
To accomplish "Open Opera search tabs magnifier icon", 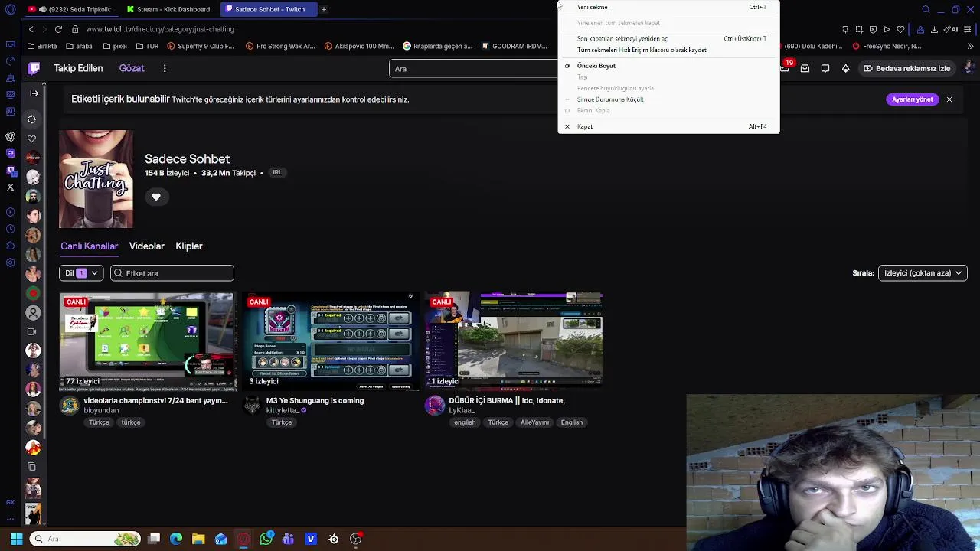I will point(926,9).
